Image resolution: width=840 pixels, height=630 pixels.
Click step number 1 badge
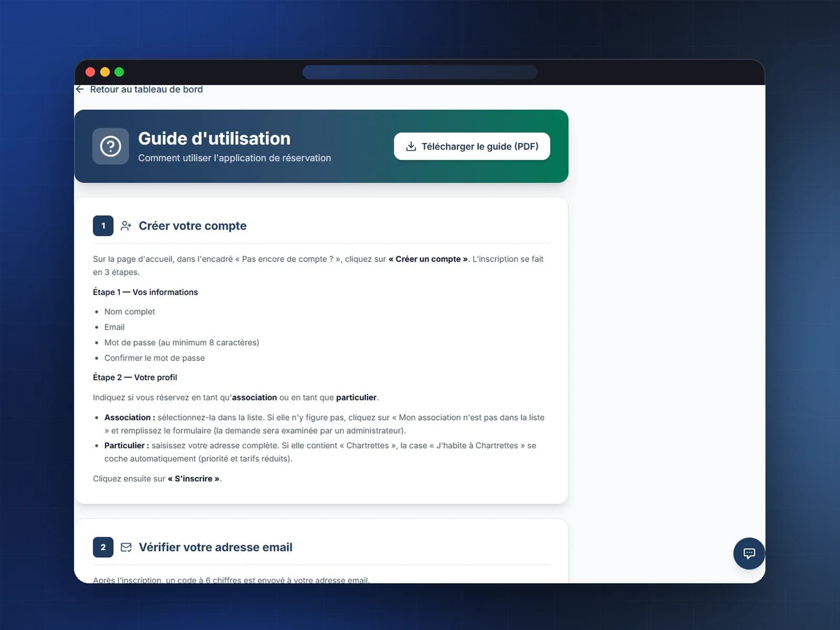pos(103,226)
